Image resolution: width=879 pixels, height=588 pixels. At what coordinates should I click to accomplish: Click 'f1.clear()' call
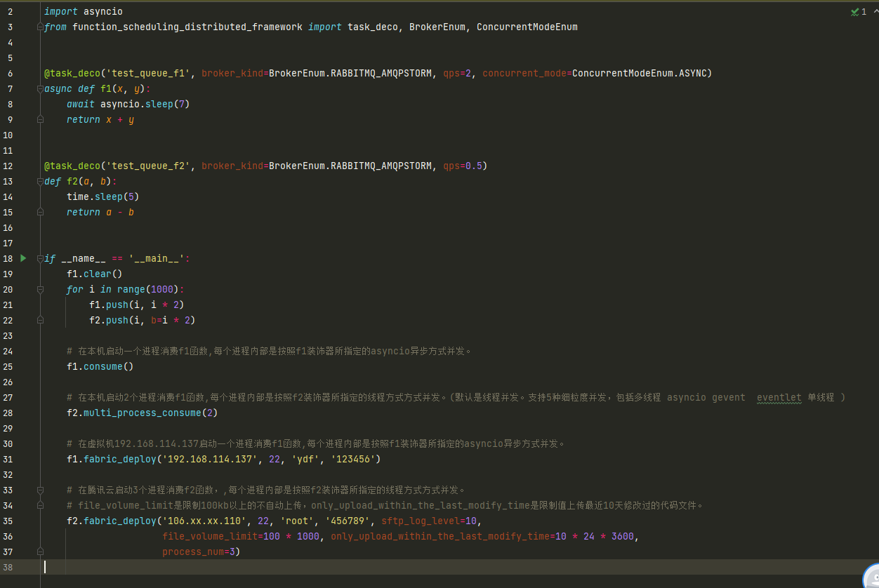point(95,274)
